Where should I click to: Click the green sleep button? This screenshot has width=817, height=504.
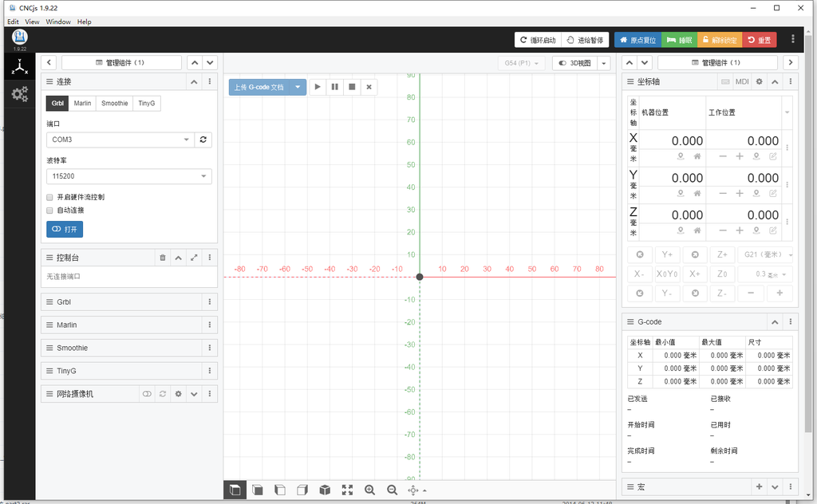(680, 40)
